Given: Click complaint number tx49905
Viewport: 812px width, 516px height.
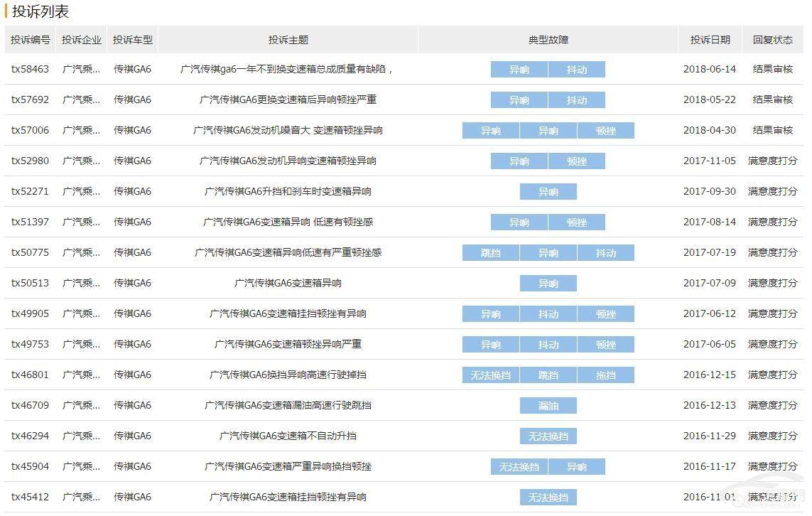Looking at the screenshot, I should (x=30, y=313).
